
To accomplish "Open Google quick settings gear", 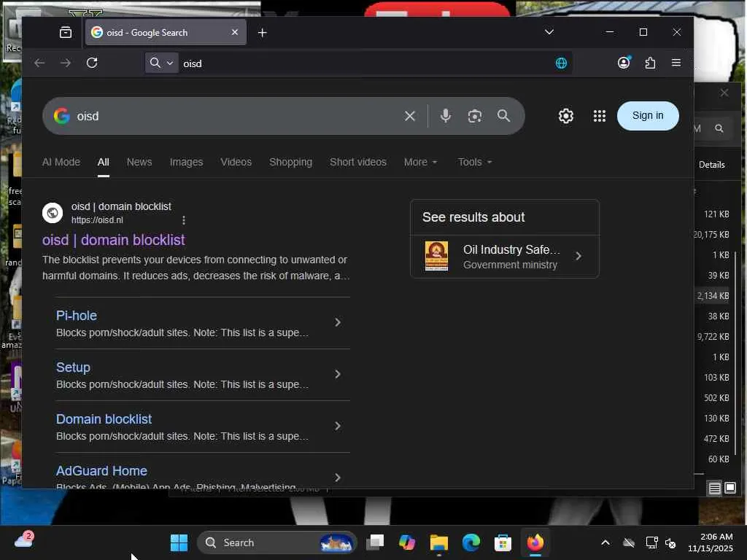I will coord(566,116).
